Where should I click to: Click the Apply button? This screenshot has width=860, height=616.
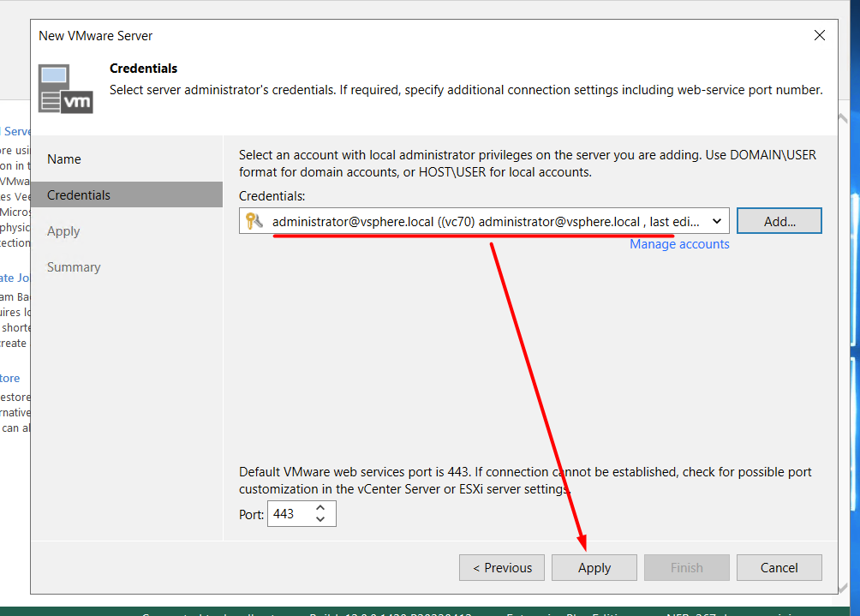(594, 567)
